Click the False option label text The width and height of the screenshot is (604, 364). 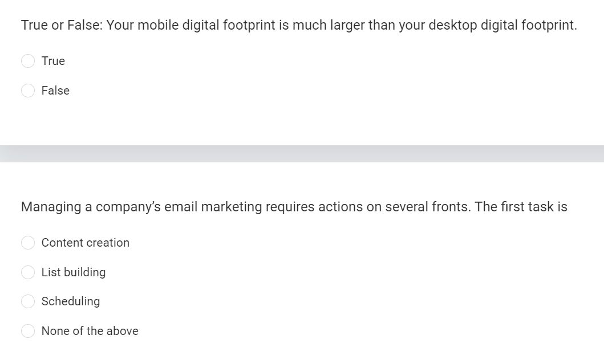pos(55,91)
